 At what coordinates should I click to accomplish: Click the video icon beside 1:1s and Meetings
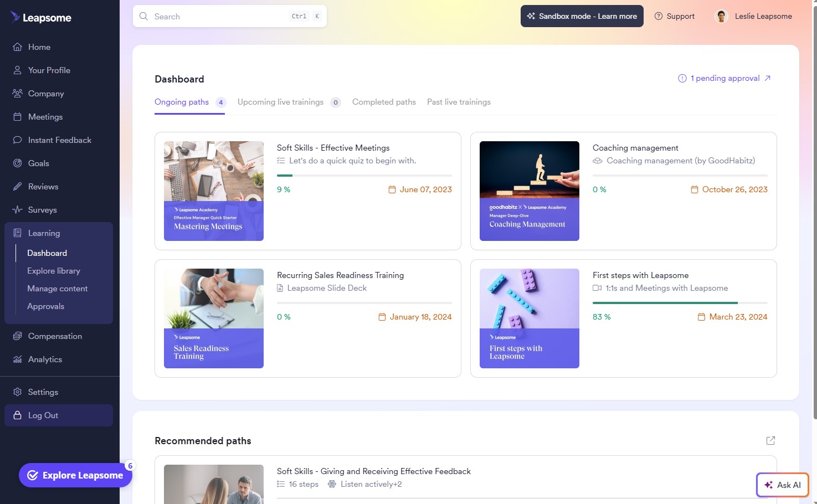(597, 288)
